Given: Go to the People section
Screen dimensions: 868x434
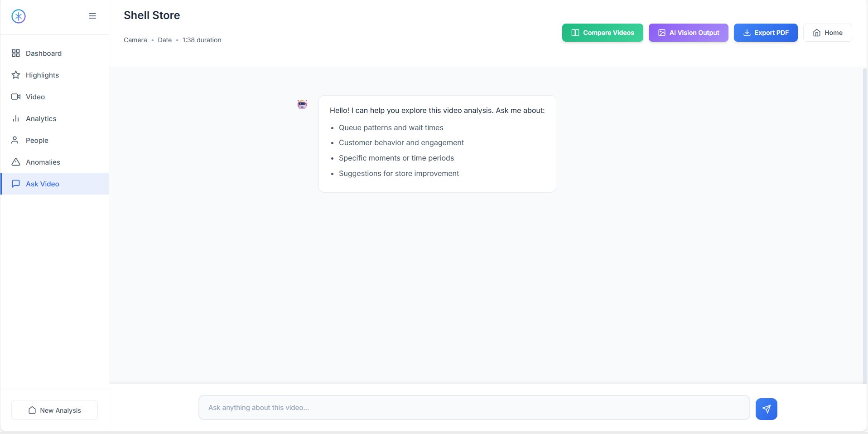Looking at the screenshot, I should point(37,141).
